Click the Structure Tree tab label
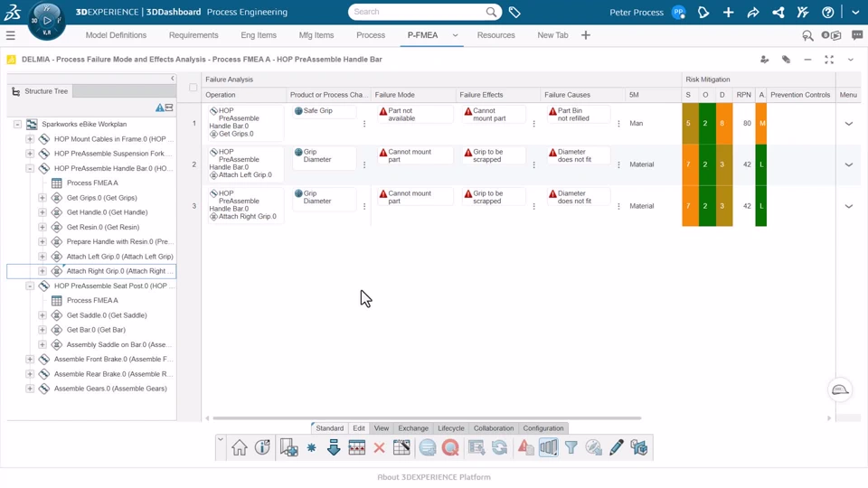Viewport: 868px width, 488px height. pyautogui.click(x=46, y=91)
